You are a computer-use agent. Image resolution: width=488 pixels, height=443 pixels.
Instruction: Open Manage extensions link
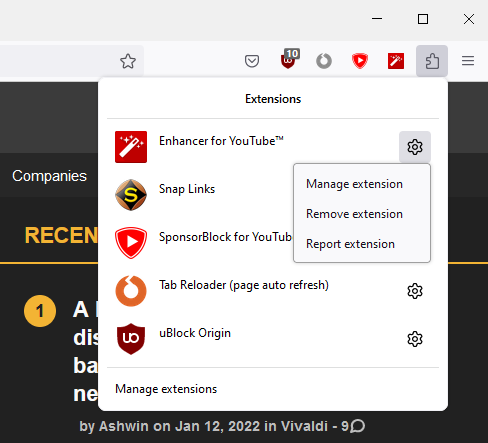166,389
